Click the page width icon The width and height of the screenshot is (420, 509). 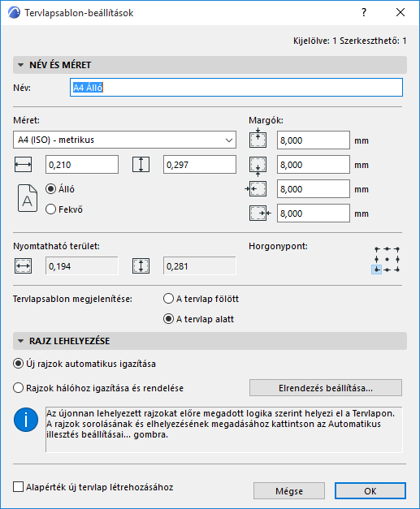point(23,165)
